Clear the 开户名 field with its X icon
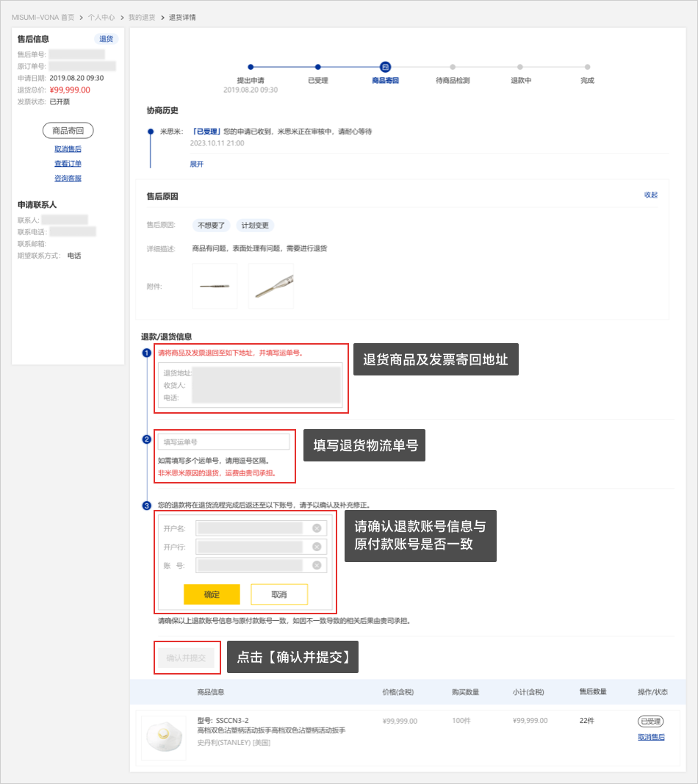This screenshot has height=784, width=698. [317, 528]
